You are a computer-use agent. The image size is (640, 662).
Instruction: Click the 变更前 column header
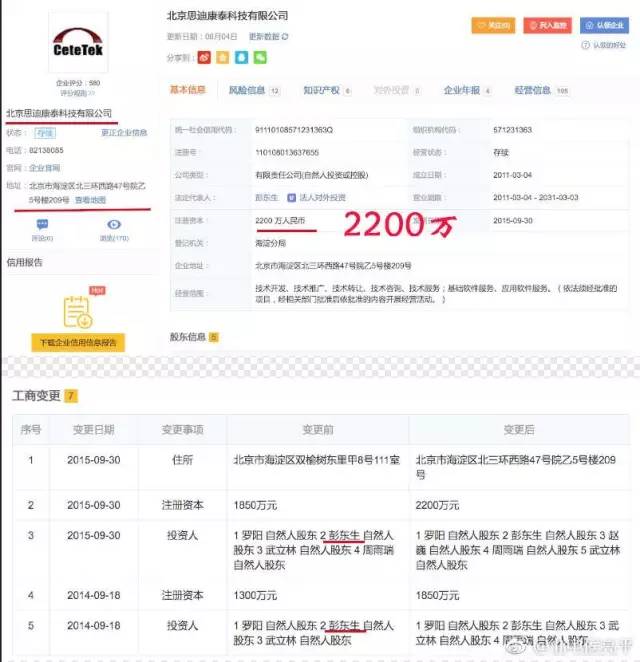[x=317, y=429]
